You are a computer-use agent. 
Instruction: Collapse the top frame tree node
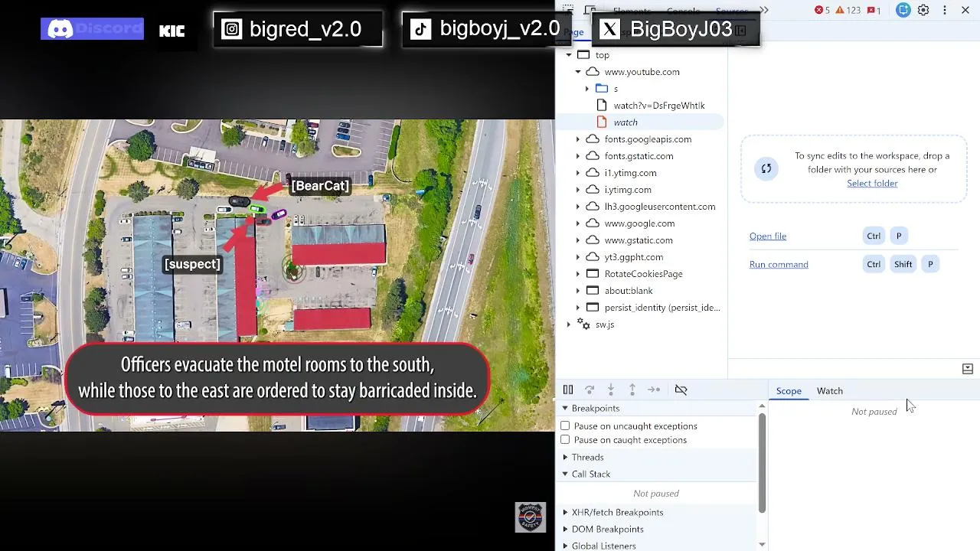[569, 55]
